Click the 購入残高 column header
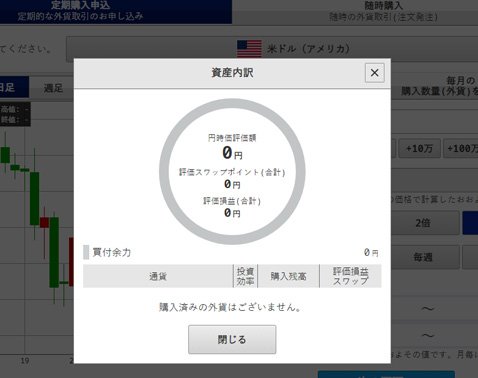 [x=289, y=276]
